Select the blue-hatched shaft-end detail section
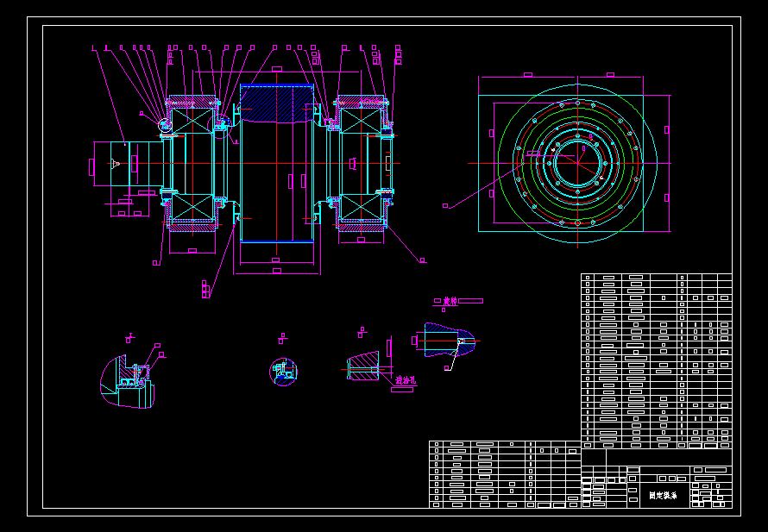Image resolution: width=768 pixels, height=532 pixels. (x=449, y=340)
